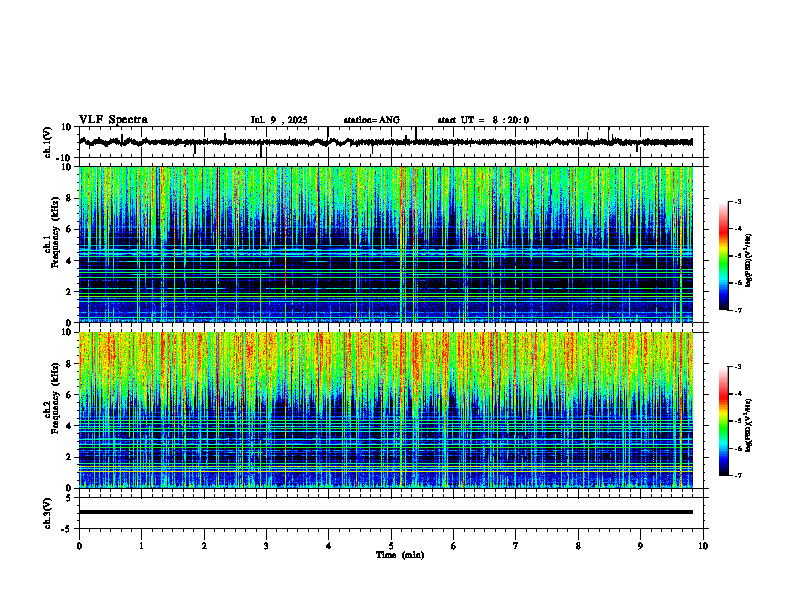The image size is (792, 612).
Task: Click the "9" tick on Time axis
Action: click(x=640, y=546)
